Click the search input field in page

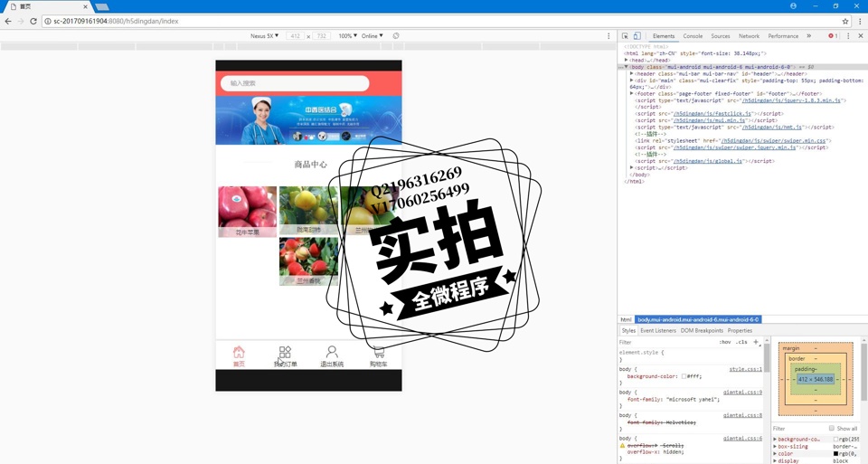[x=295, y=83]
